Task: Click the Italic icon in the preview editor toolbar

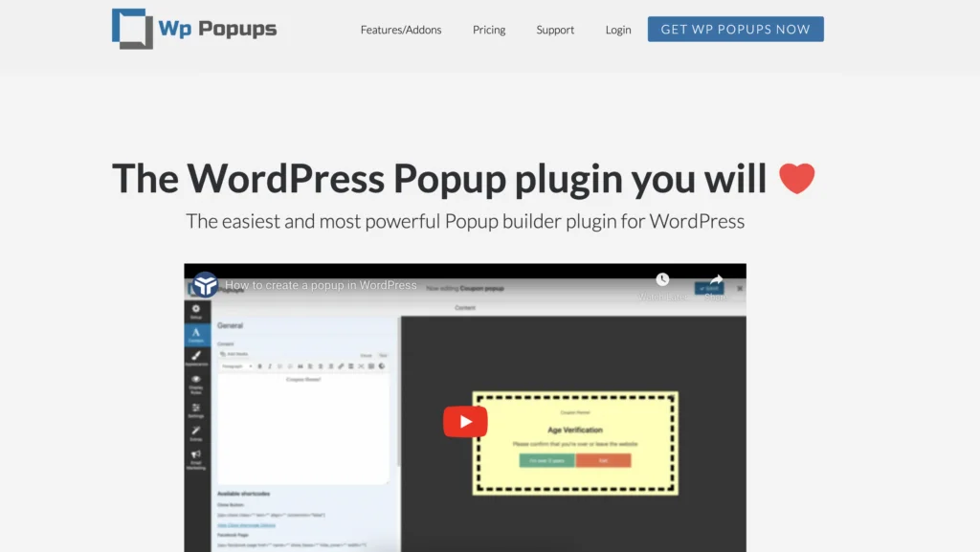Action: (270, 366)
